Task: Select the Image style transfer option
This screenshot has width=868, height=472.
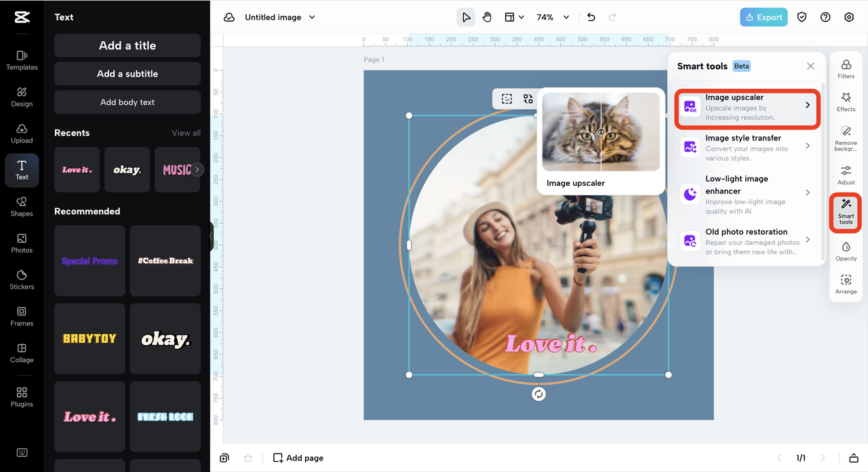Action: coord(747,147)
